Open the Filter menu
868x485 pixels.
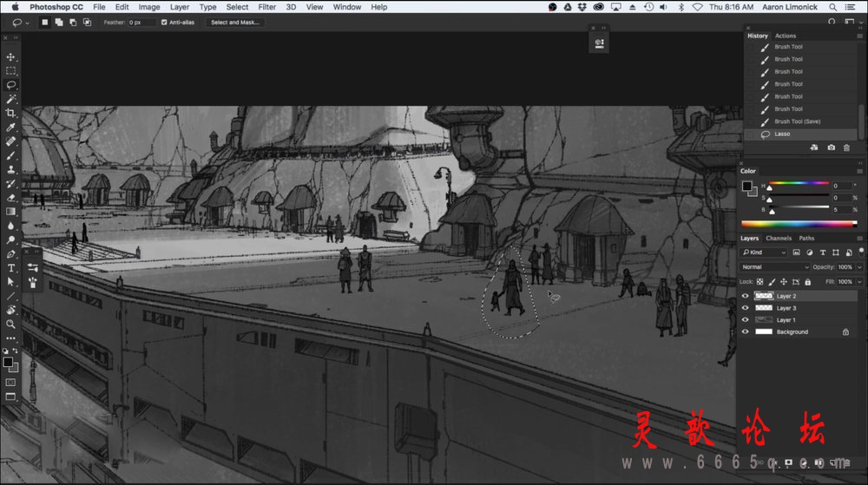coord(266,7)
